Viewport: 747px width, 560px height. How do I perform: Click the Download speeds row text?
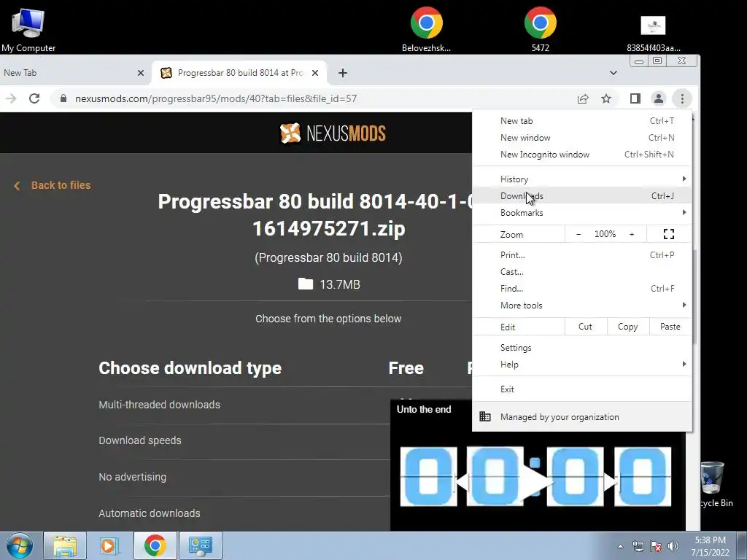pos(139,440)
